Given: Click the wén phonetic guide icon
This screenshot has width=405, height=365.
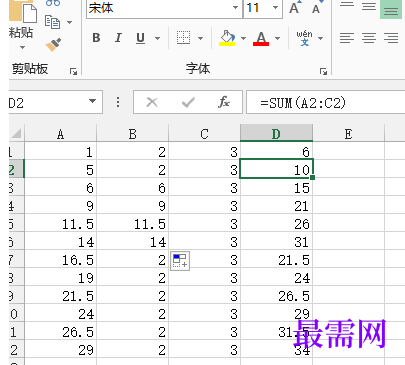Looking at the screenshot, I should 304,38.
